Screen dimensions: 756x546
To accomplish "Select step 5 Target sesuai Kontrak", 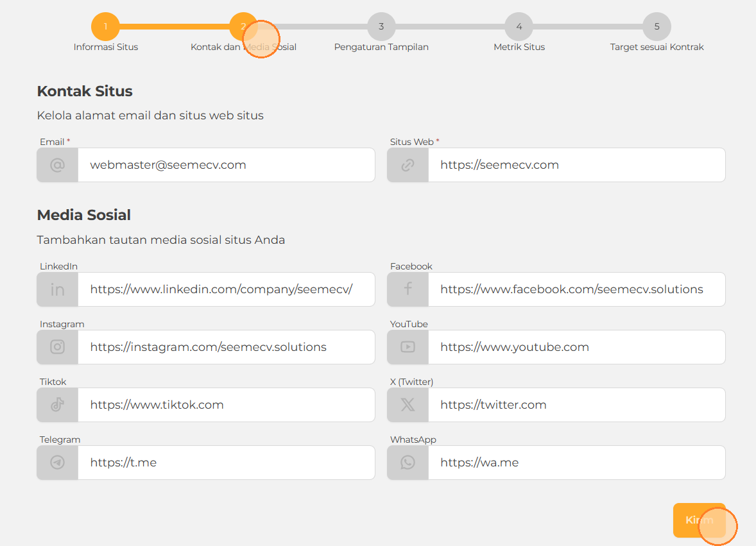I will pos(657,27).
